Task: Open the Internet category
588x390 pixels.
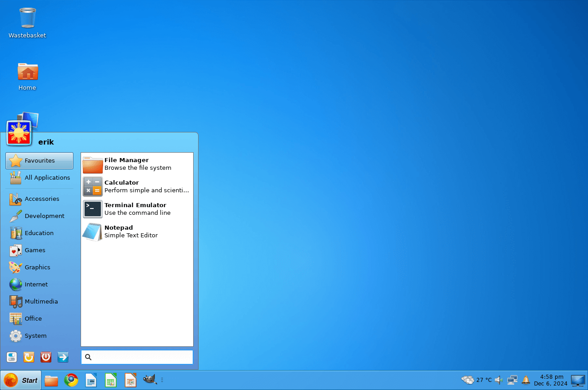Action: (x=40, y=285)
